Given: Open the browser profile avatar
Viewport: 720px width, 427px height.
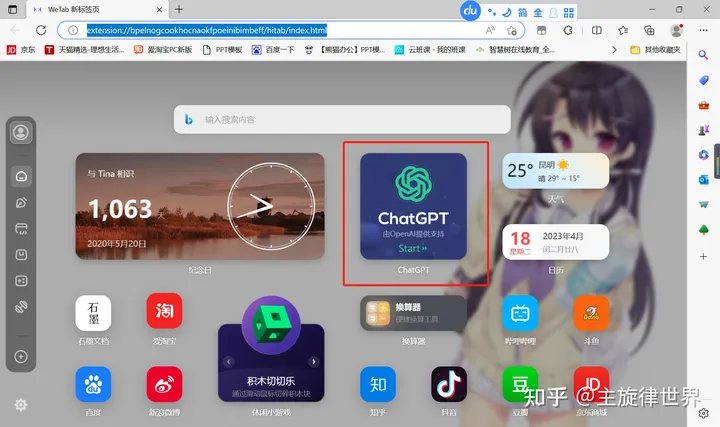Looking at the screenshot, I should click(676, 30).
